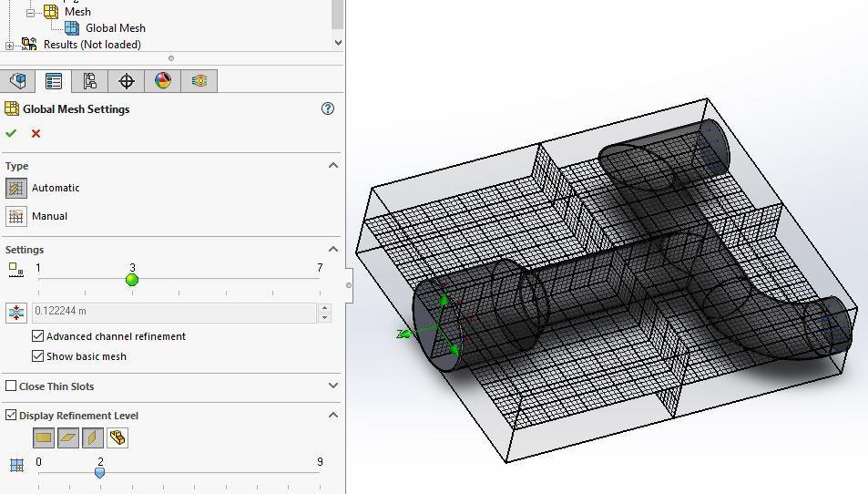Click the minimum gap size field
The height and width of the screenshot is (494, 868).
(174, 313)
